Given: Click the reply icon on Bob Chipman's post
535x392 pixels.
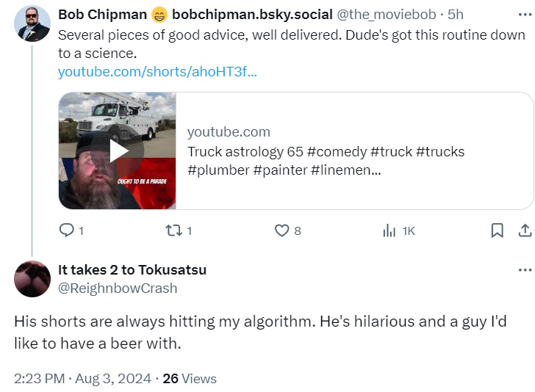Looking at the screenshot, I should point(67,231).
